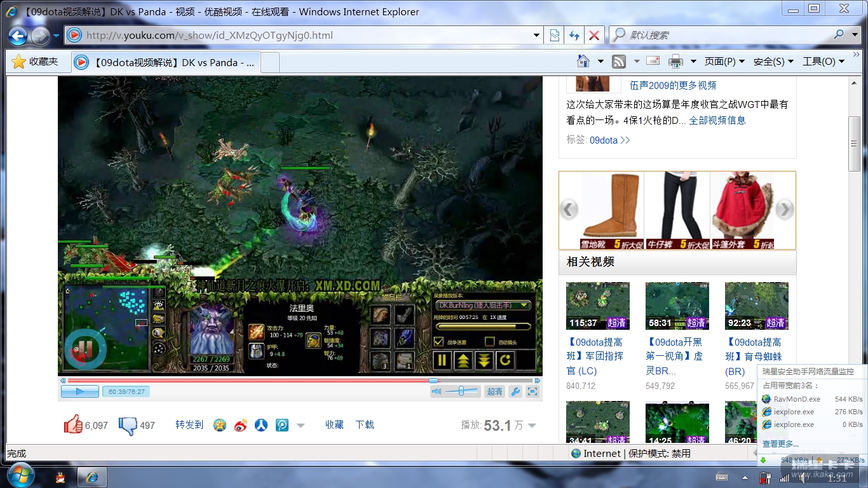Screen dimensions: 868x488
Task: Click the battery power tray icon
Action: [766, 477]
